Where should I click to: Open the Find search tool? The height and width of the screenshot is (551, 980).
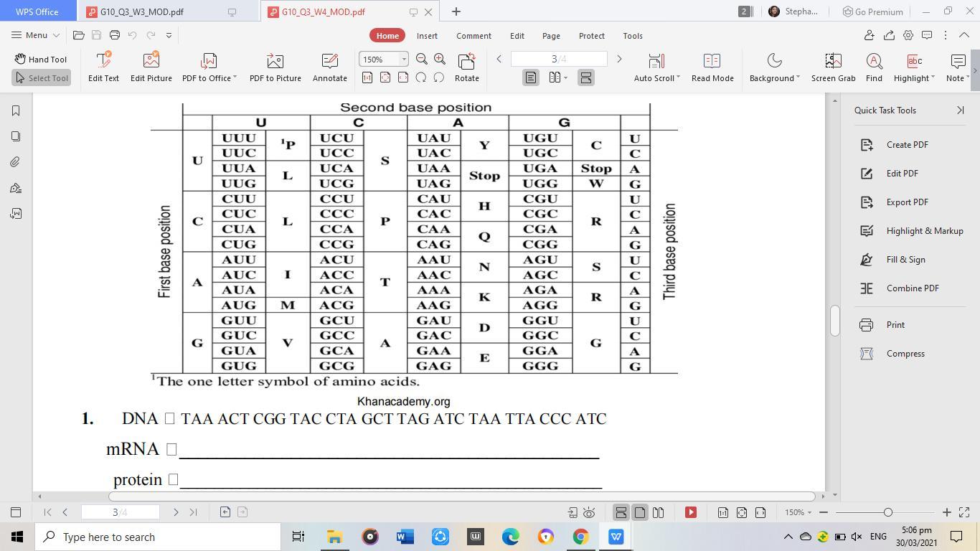(874, 67)
